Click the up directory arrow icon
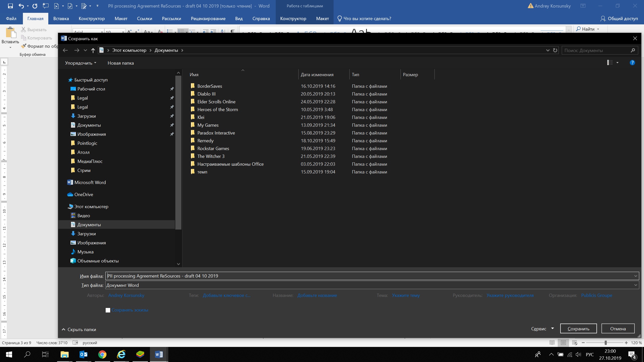The height and width of the screenshot is (362, 644). [93, 50]
